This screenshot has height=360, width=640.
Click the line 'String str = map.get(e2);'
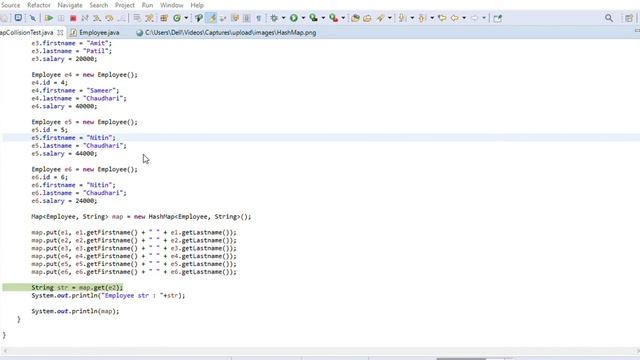pos(77,287)
